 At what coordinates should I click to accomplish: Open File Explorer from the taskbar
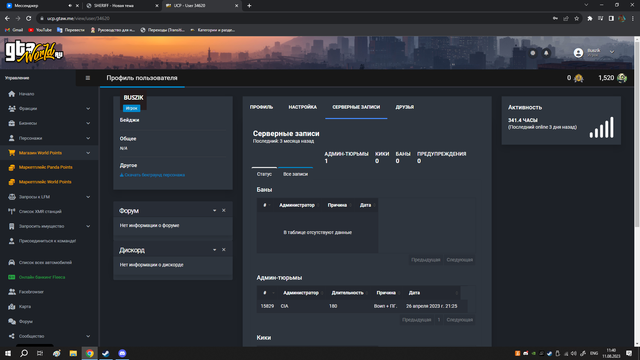pos(73,353)
